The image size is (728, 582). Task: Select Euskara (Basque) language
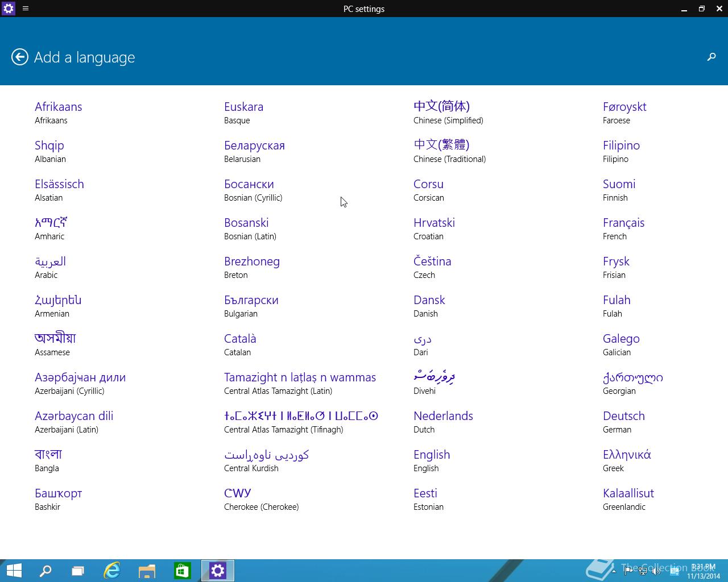pos(243,113)
